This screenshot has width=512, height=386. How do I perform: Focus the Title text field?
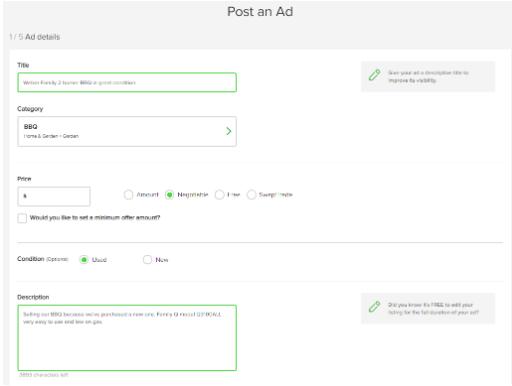click(x=127, y=82)
